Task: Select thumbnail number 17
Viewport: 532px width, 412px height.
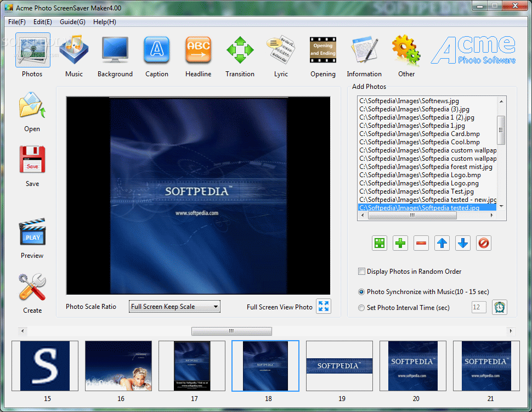Action: pos(192,366)
